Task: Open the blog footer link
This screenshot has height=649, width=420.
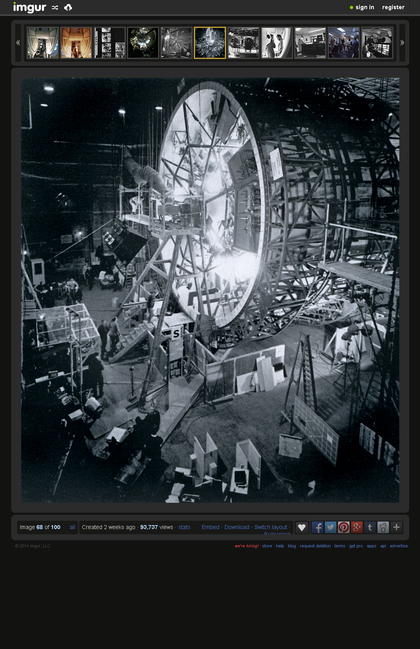Action: click(292, 546)
